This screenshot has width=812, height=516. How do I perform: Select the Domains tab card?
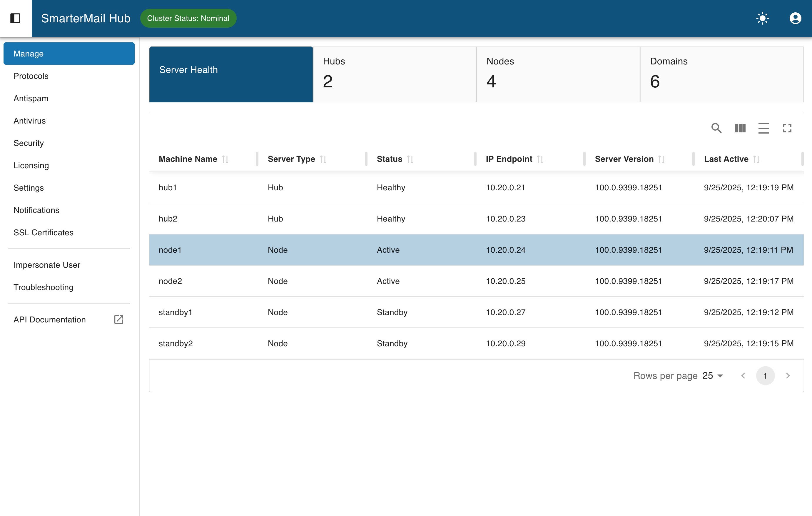pos(722,74)
